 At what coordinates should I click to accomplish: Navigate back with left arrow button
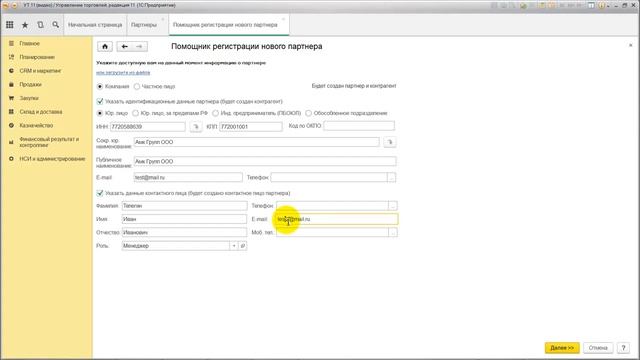point(124,47)
